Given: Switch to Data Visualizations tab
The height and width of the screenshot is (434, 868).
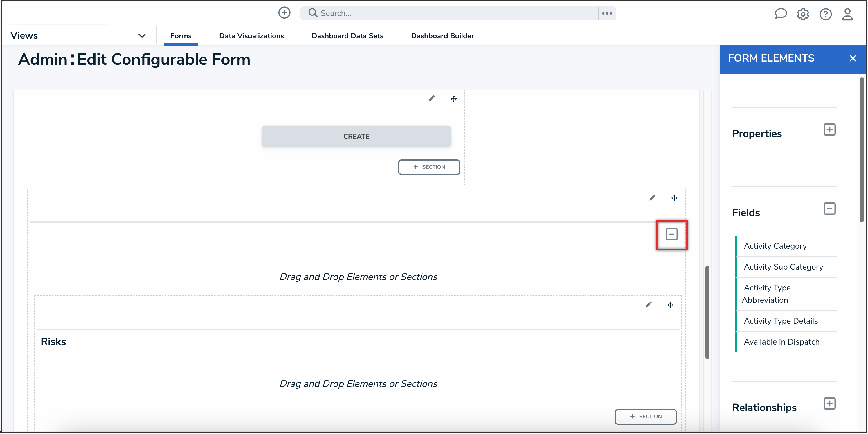Looking at the screenshot, I should tap(251, 36).
